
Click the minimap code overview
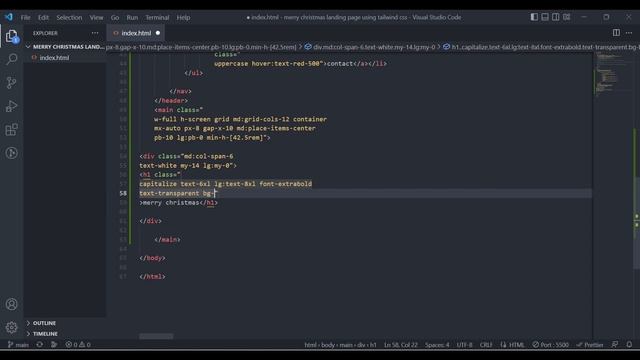(612, 73)
